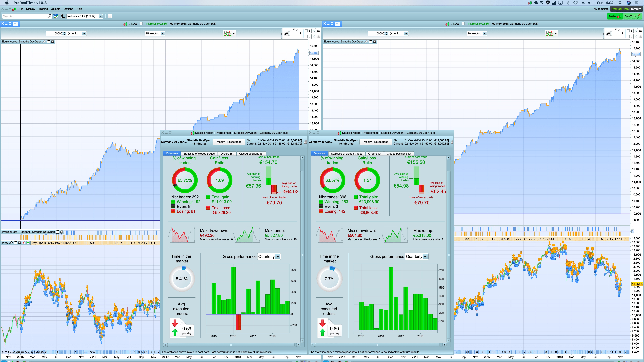Click Modify ProBacktest button in right report
The height and width of the screenshot is (362, 644).
pyautogui.click(x=375, y=142)
